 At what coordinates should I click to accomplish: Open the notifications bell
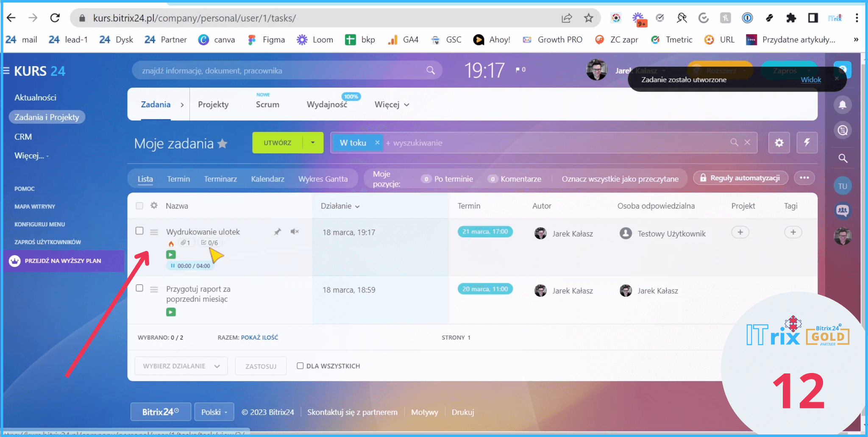(842, 105)
